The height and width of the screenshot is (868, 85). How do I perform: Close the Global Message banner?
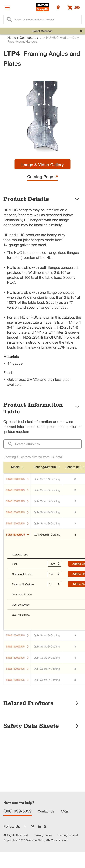click(81, 31)
